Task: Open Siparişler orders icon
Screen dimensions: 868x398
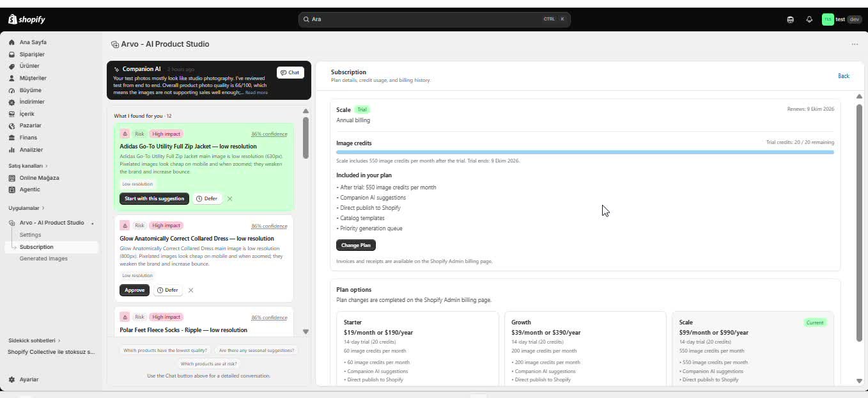Action: click(x=12, y=54)
